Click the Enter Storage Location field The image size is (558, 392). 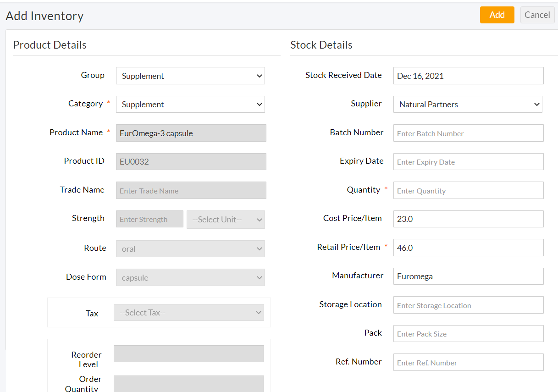(x=468, y=305)
